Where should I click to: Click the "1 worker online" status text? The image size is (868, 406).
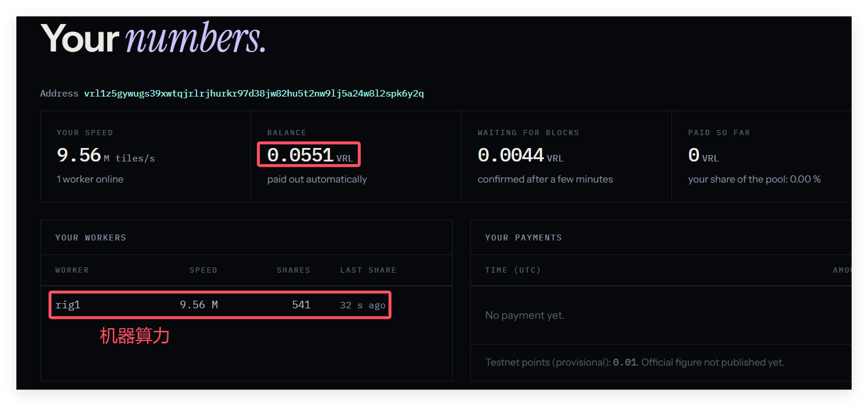[x=90, y=180]
